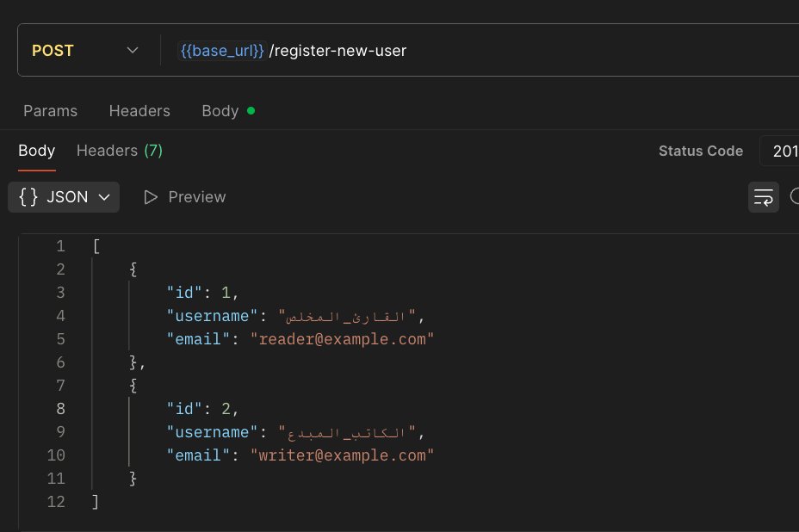799x532 pixels.
Task: Click line number 1 in the gutter
Action: 60,246
